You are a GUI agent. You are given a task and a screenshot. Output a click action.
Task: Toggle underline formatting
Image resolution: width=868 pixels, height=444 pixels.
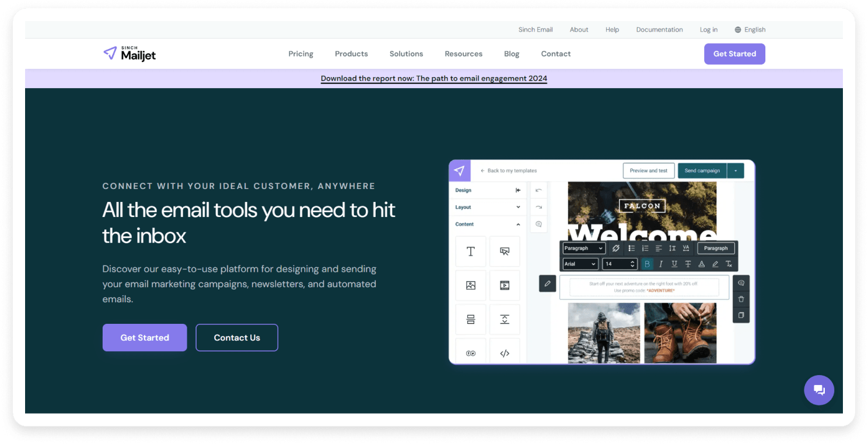tap(674, 264)
